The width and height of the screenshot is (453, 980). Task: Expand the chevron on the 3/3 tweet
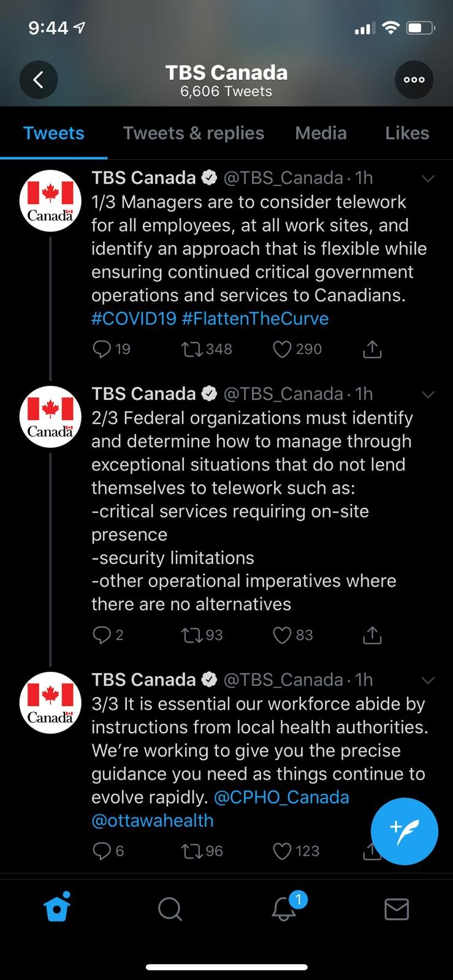pyautogui.click(x=428, y=680)
